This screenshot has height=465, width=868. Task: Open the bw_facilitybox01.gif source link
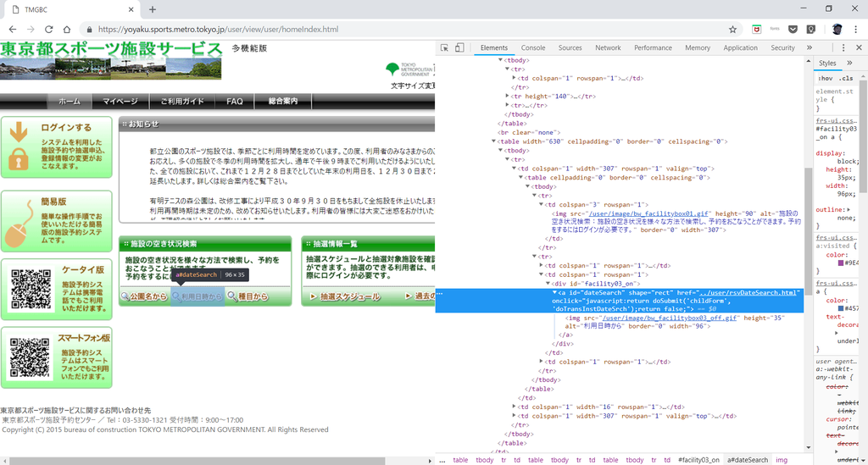tap(648, 213)
